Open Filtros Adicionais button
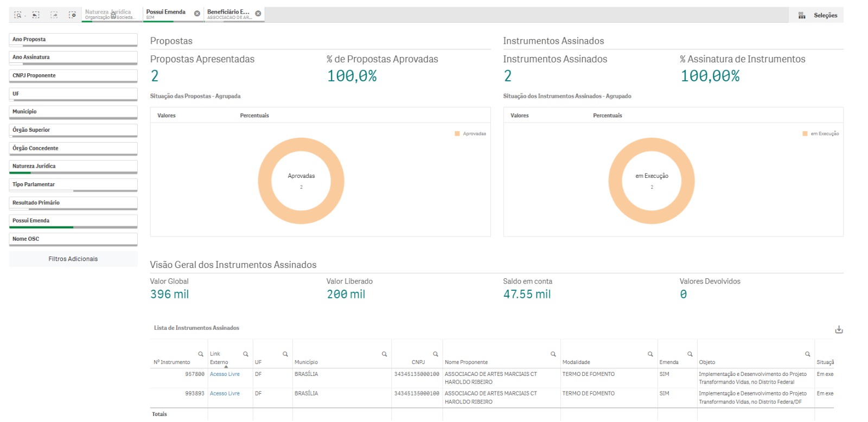This screenshot has width=868, height=422. (x=73, y=259)
